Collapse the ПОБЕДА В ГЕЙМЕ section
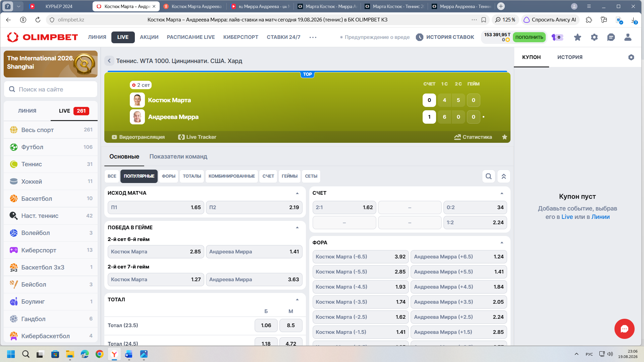Image resolution: width=644 pixels, height=362 pixels. (297, 228)
